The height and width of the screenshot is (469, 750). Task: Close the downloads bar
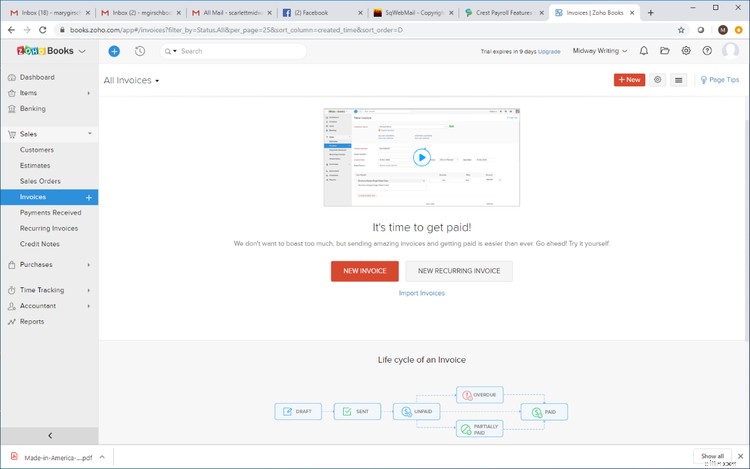[x=740, y=456]
